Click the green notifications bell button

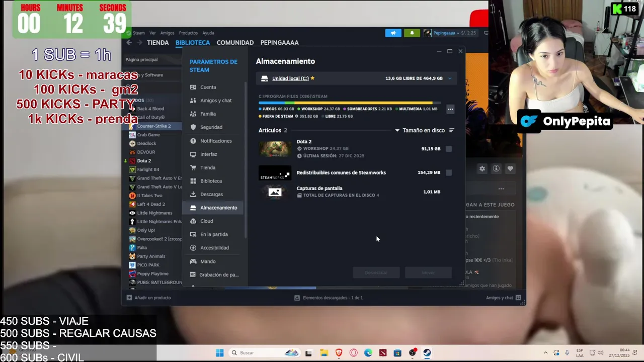coord(412,33)
